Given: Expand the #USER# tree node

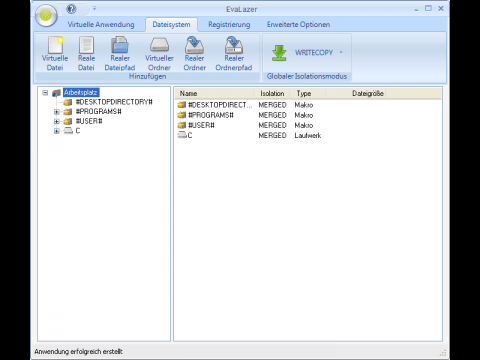Looking at the screenshot, I should (x=57, y=121).
